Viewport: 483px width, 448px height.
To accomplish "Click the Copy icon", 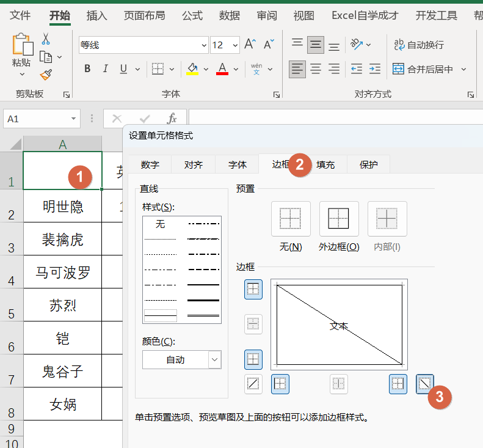I will click(x=46, y=57).
